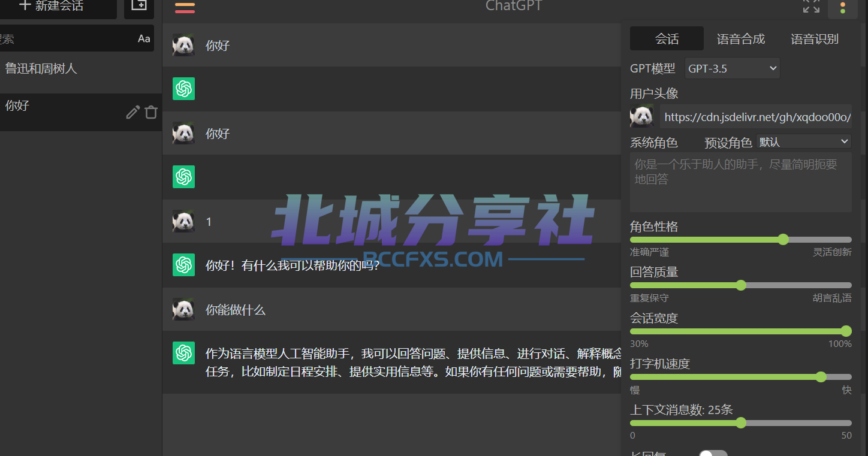Image resolution: width=868 pixels, height=456 pixels.
Task: Click ChatGPT logo beside 你好！有什么我可以帮助你的吗
Action: [183, 265]
